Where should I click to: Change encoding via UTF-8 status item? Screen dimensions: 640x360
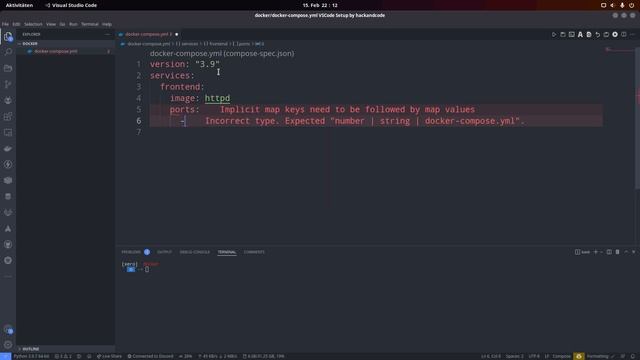(534, 356)
